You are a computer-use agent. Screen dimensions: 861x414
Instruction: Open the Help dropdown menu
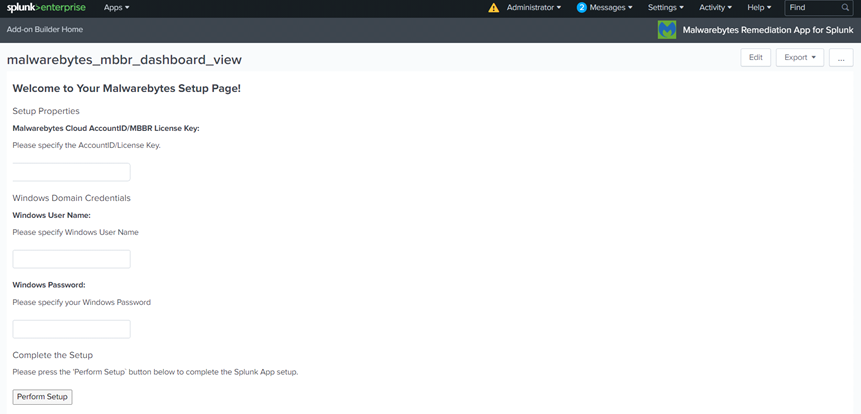click(759, 8)
